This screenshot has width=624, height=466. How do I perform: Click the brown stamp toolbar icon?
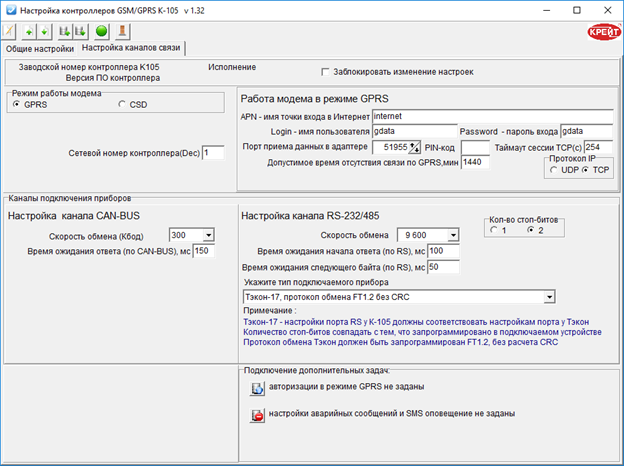(x=123, y=31)
